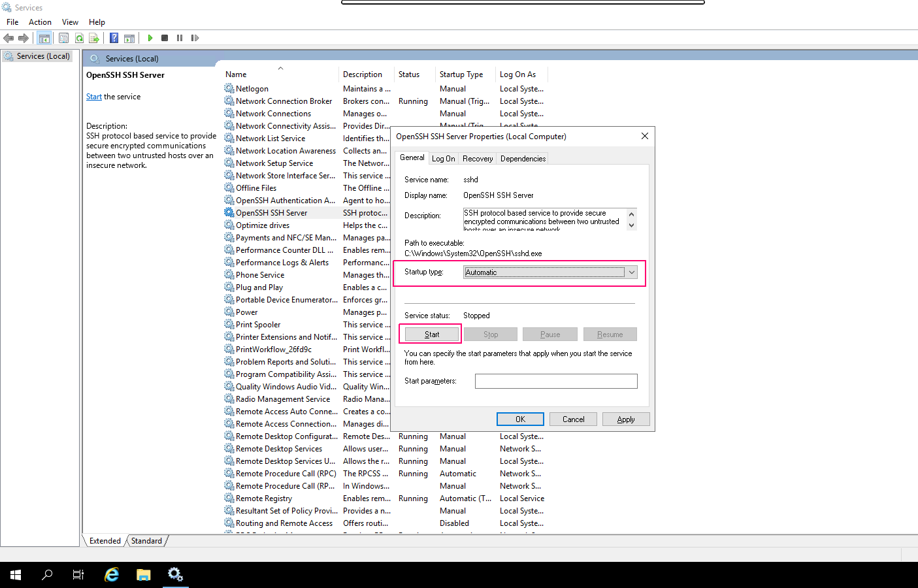Toggle Show/Hide Action Pane toolbar icon
This screenshot has width=918, height=588.
[129, 38]
